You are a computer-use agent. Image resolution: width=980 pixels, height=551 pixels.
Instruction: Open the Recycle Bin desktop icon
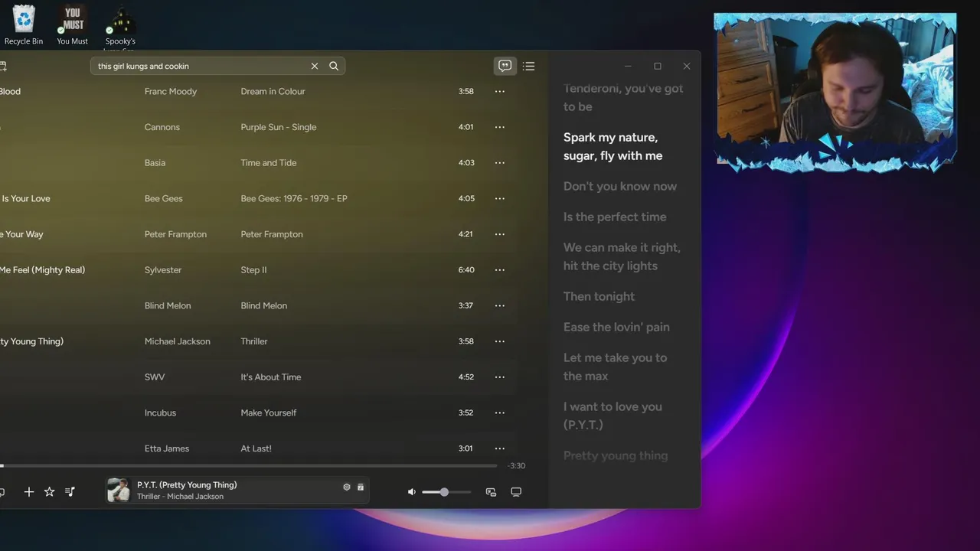pos(24,24)
